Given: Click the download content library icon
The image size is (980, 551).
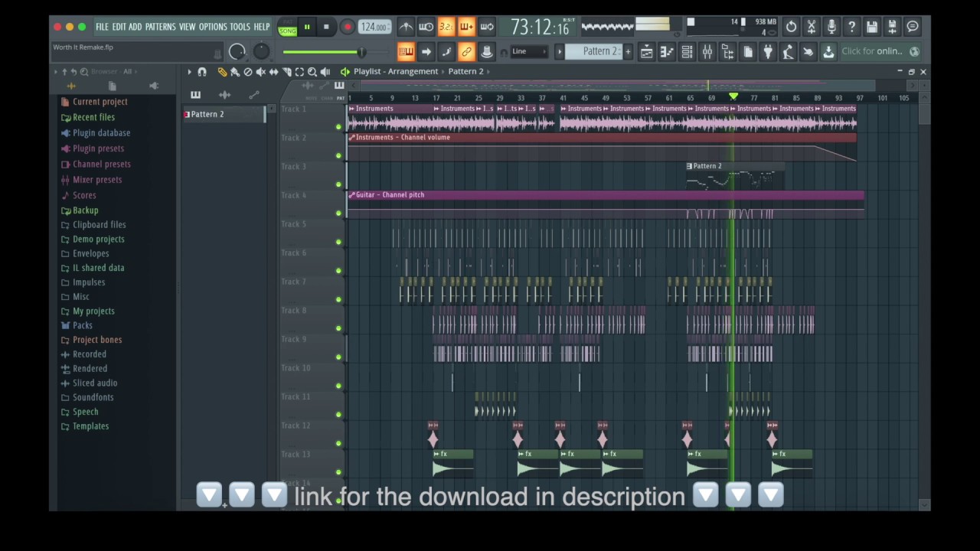Looking at the screenshot, I should point(828,51).
